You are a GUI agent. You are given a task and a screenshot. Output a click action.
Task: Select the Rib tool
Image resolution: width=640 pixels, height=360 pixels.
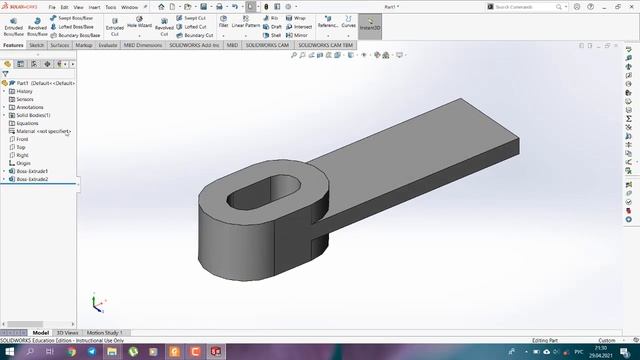click(x=271, y=18)
